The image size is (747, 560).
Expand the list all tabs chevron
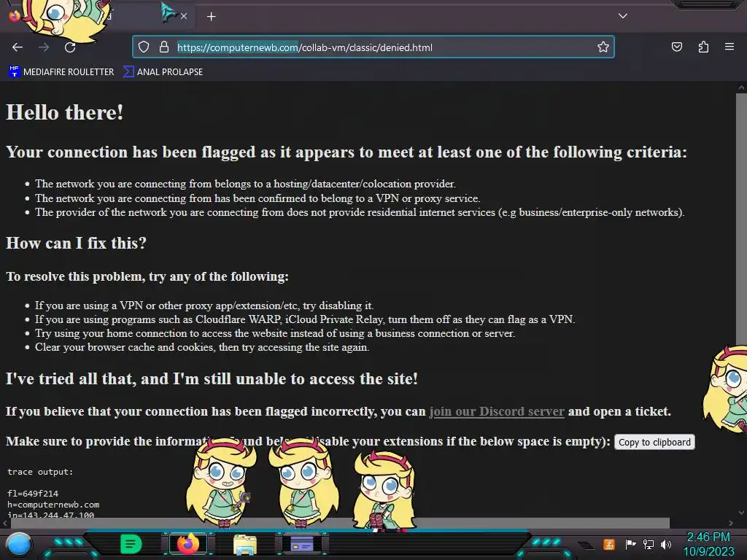pos(623,16)
